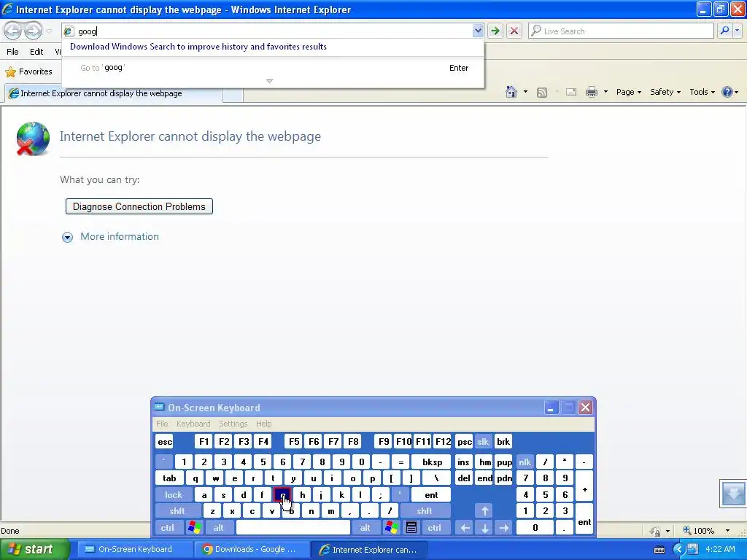Image resolution: width=747 pixels, height=560 pixels.
Task: Click the Read Mail icon
Action: 571,92
